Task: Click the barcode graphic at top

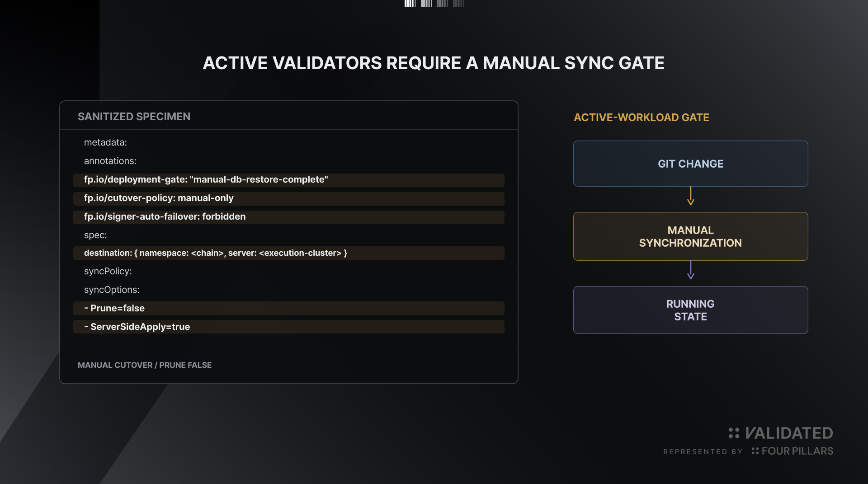Action: click(x=434, y=4)
